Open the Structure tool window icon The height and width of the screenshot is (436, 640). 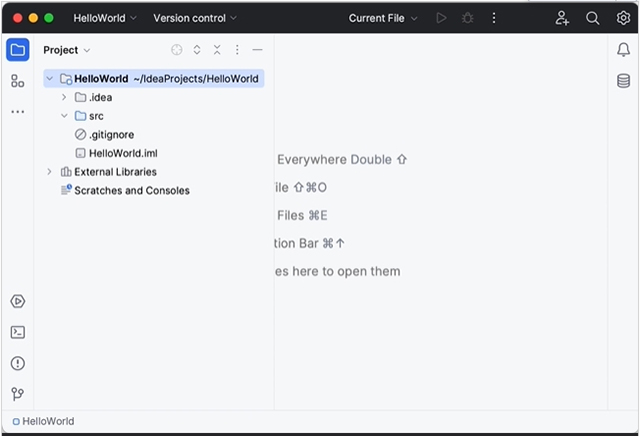click(18, 81)
